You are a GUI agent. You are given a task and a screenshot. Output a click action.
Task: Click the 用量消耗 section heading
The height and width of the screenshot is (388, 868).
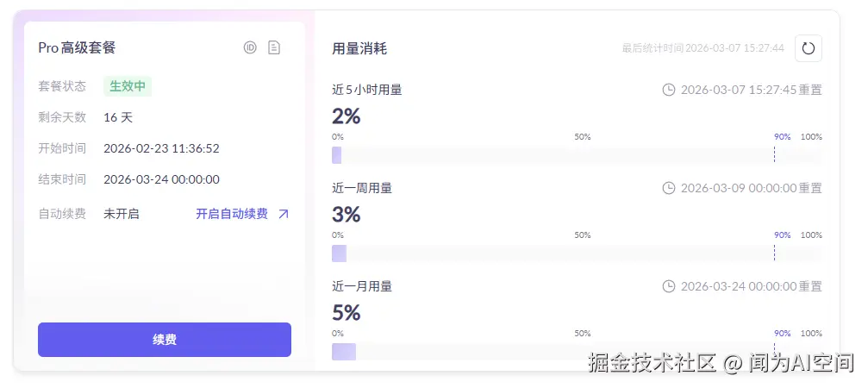[359, 48]
